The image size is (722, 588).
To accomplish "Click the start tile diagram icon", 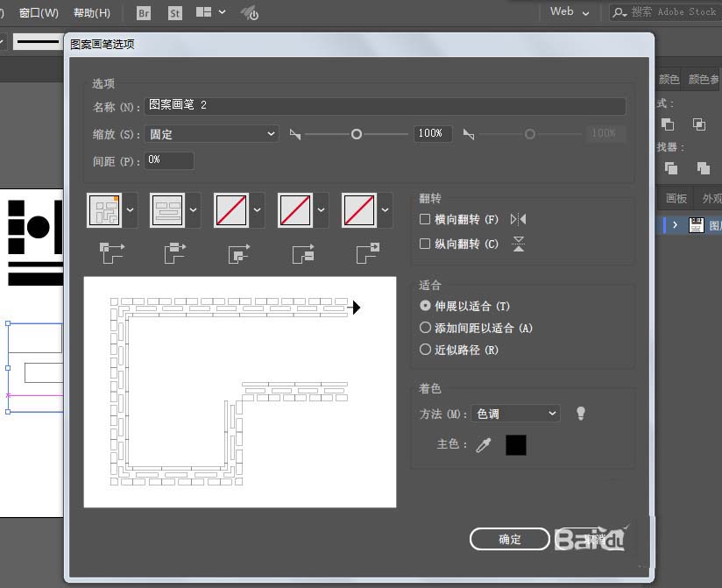I will (303, 252).
